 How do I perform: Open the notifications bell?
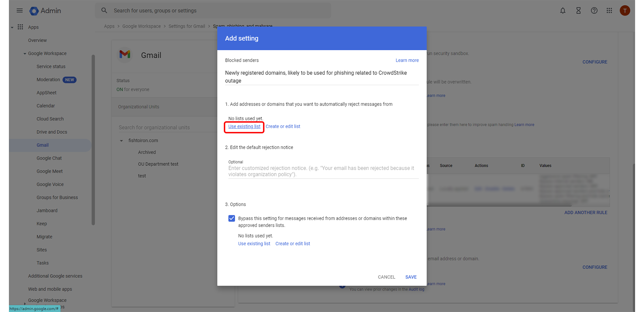click(562, 11)
